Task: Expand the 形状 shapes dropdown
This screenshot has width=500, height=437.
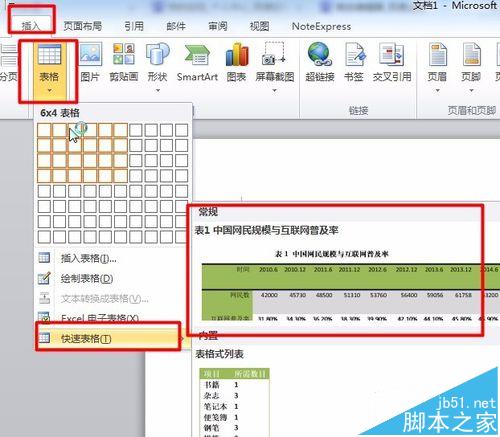Action: tap(157, 67)
